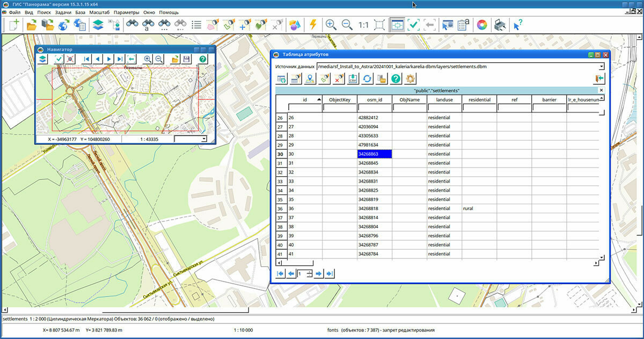Image resolution: width=644 pixels, height=339 pixels.
Task: Close the "public"."settlements" table tab
Action: pos(601,90)
